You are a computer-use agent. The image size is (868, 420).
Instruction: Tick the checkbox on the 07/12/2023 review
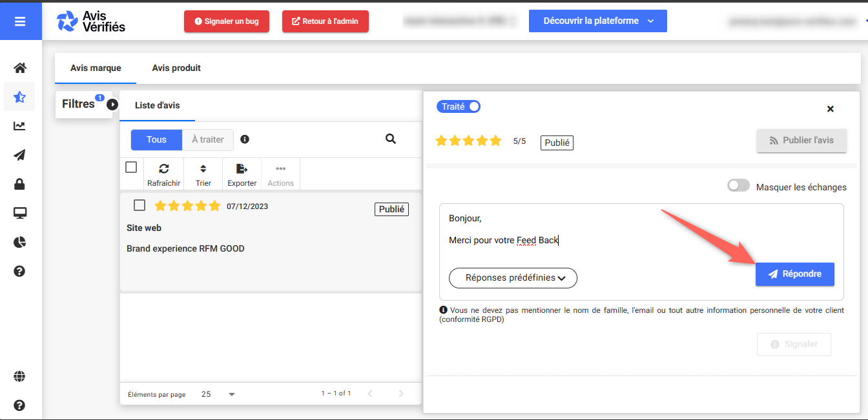(139, 205)
